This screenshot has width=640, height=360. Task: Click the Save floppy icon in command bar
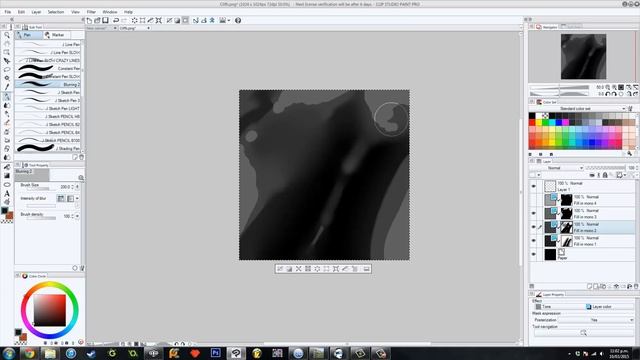click(105, 20)
